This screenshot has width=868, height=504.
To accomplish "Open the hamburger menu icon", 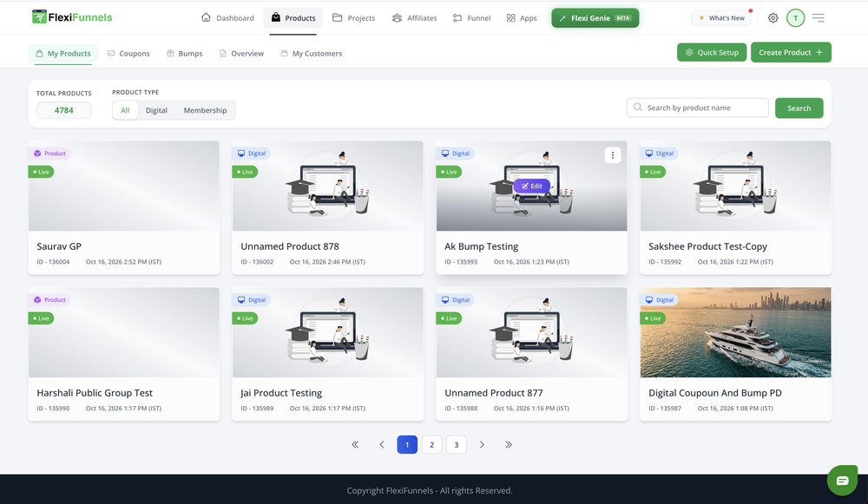I will 819,17.
